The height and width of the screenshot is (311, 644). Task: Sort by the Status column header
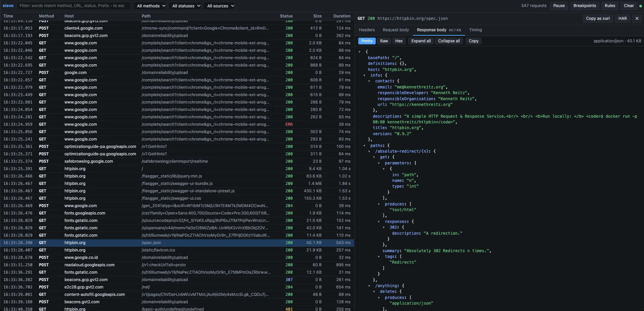coord(286,16)
